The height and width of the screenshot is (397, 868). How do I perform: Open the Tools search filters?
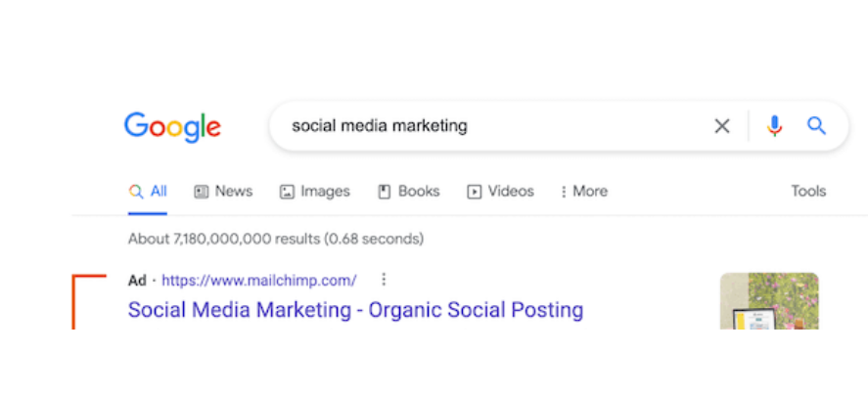808,192
